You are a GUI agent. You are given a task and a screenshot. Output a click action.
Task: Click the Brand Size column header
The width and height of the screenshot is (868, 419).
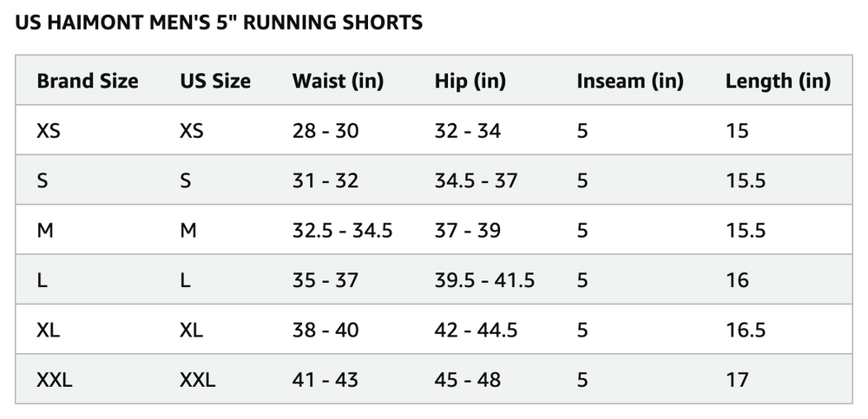tap(88, 81)
